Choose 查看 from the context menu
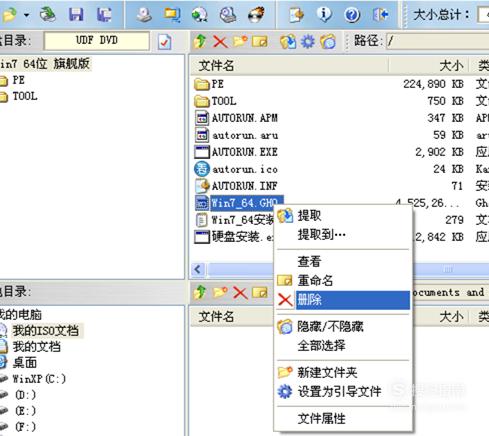This screenshot has height=436, width=489. point(343,261)
